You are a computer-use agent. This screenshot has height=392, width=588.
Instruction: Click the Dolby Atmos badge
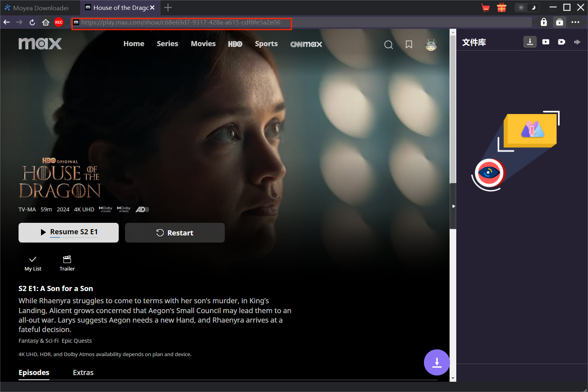tap(124, 209)
